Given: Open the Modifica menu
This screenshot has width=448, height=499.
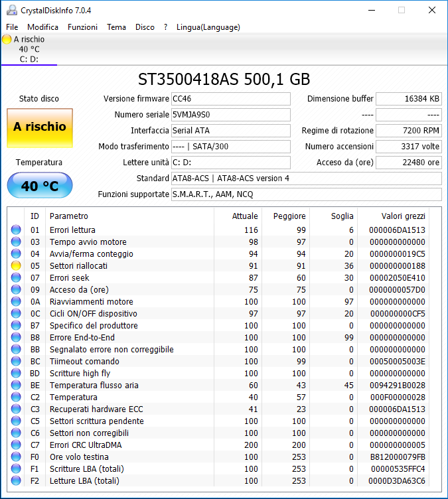Looking at the screenshot, I should (x=42, y=27).
